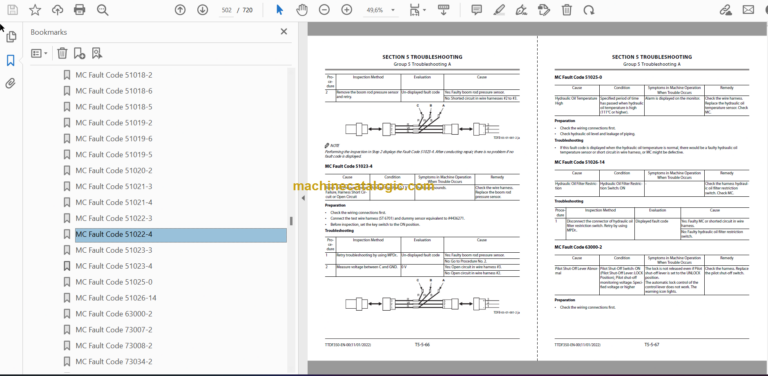
Task: Click heading 'MC Fault Code 63000-2' on page
Action: point(578,247)
